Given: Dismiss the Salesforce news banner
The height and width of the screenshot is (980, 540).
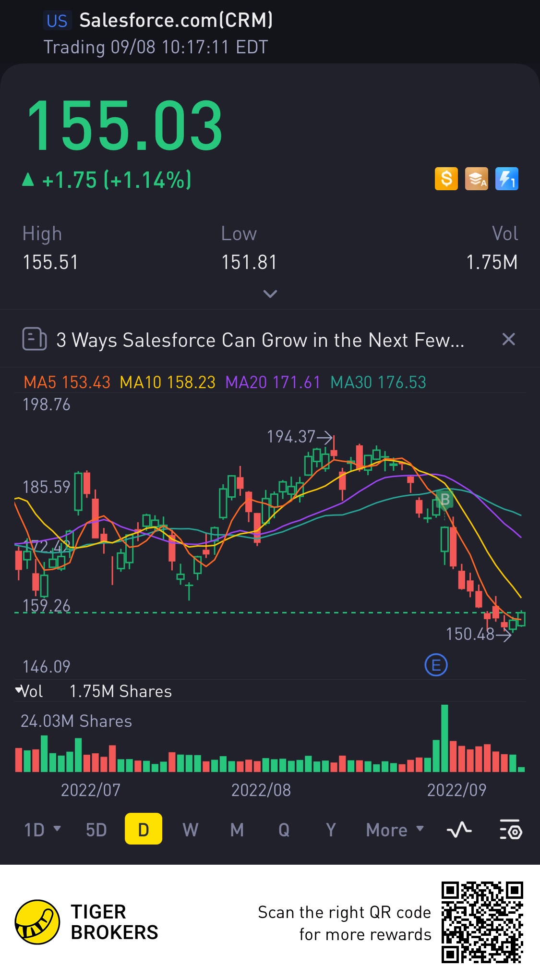Looking at the screenshot, I should pos(508,339).
